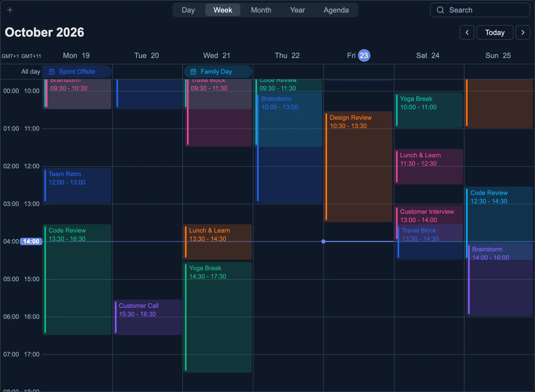
Task: Select the Thu 22 day header
Action: [287, 55]
